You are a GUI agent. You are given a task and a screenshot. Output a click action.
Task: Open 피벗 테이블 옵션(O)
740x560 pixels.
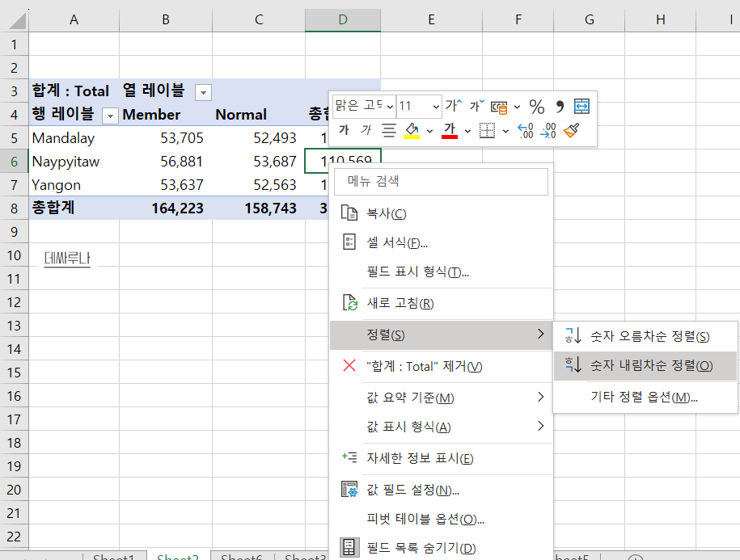point(441,519)
